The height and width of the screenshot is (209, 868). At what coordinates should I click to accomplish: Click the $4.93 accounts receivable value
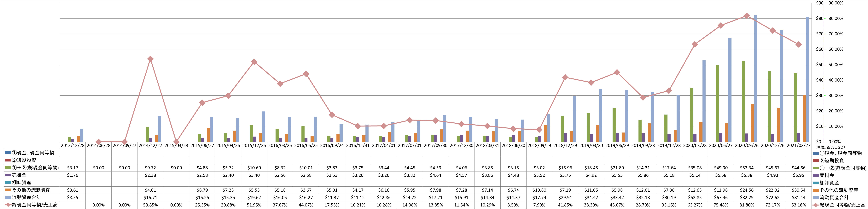[773, 175]
